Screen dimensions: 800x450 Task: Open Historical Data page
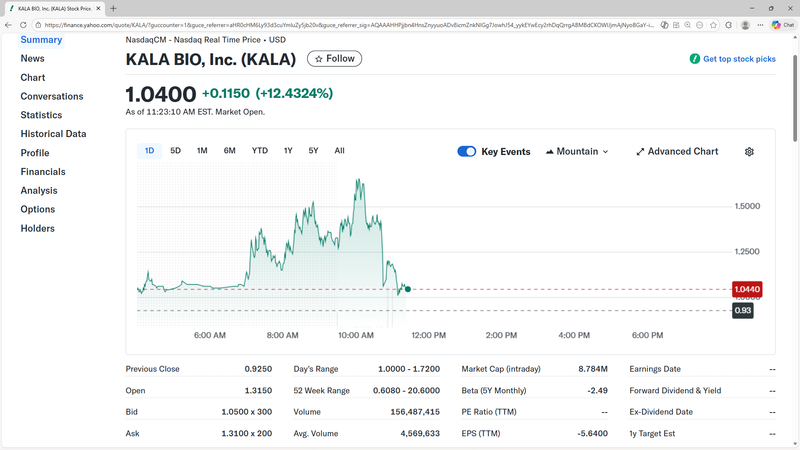53,134
